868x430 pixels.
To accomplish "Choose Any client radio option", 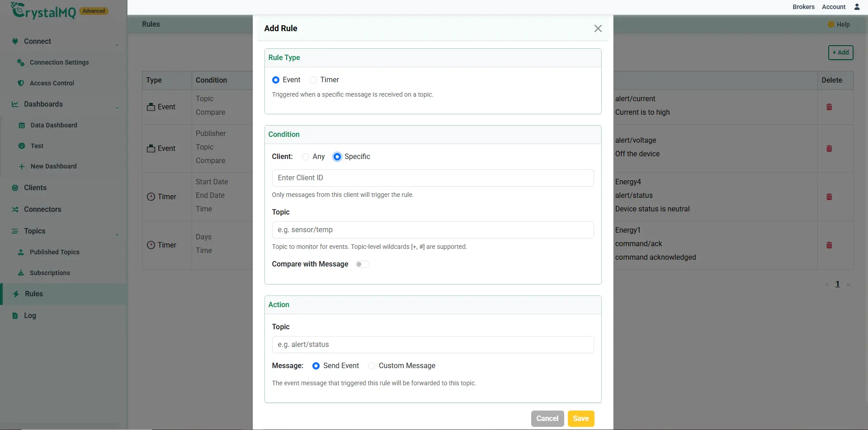I will click(x=306, y=157).
